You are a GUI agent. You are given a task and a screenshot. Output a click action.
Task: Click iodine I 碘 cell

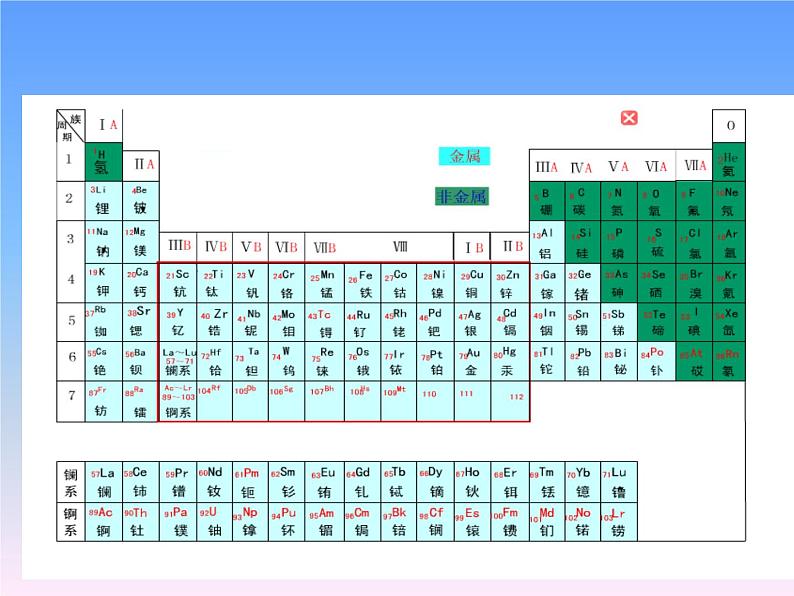[x=694, y=322]
